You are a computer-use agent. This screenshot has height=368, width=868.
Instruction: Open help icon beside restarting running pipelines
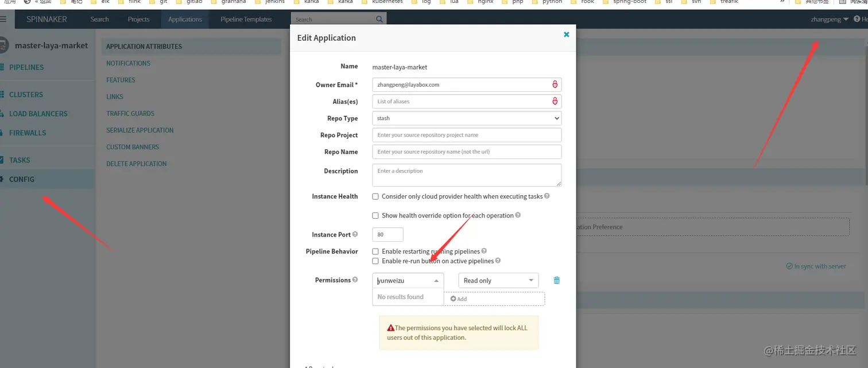pyautogui.click(x=484, y=251)
